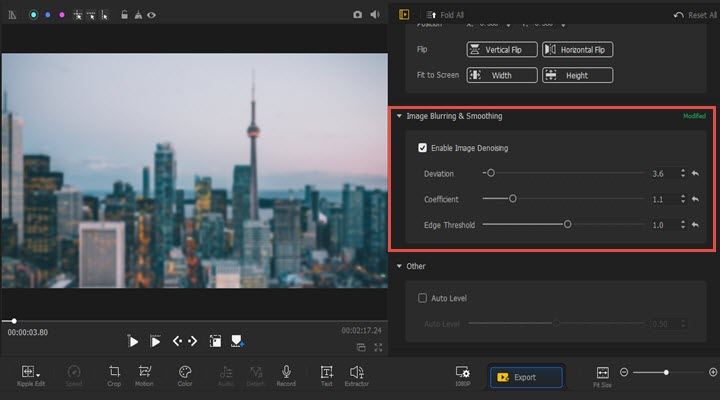Toggle the eye visibility icon in top toolbar

tap(153, 15)
